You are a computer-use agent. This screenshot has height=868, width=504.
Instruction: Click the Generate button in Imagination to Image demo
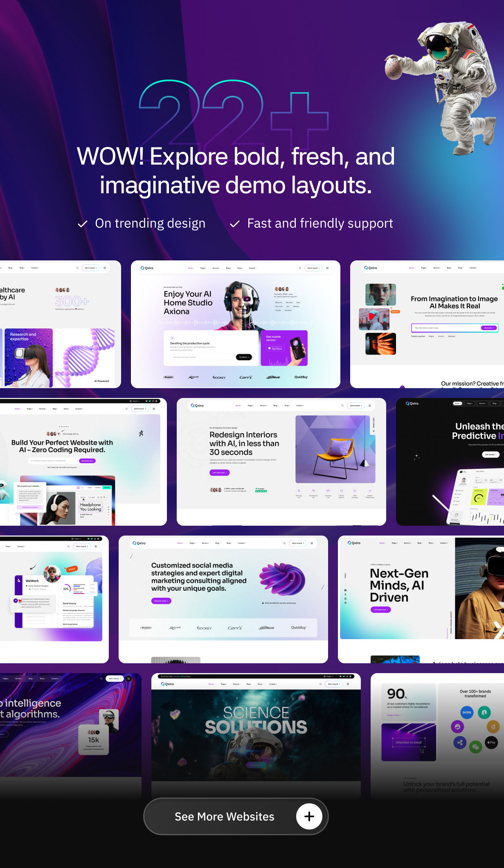(x=488, y=328)
